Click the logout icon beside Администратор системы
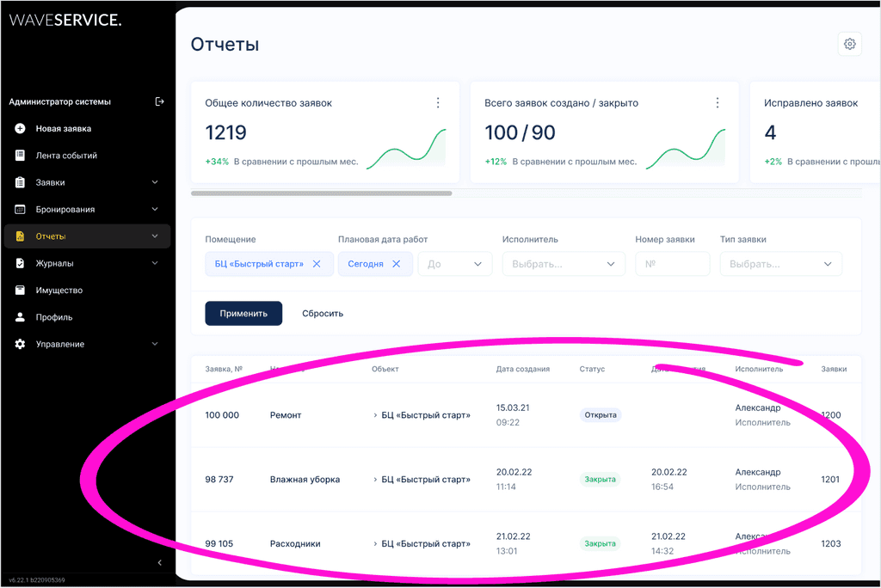Image resolution: width=881 pixels, height=588 pixels. (x=159, y=101)
